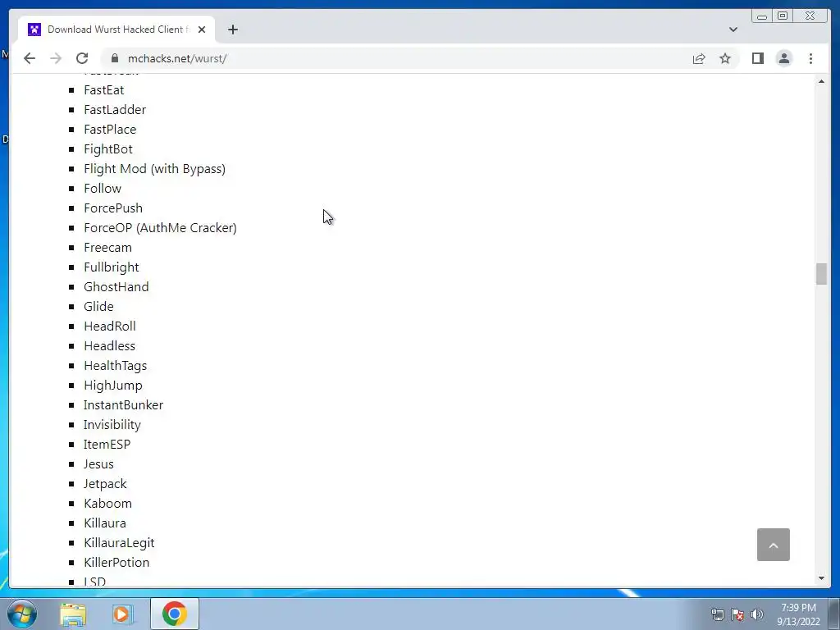Expand the tab search dropdown
This screenshot has width=840, height=630.
[733, 30]
